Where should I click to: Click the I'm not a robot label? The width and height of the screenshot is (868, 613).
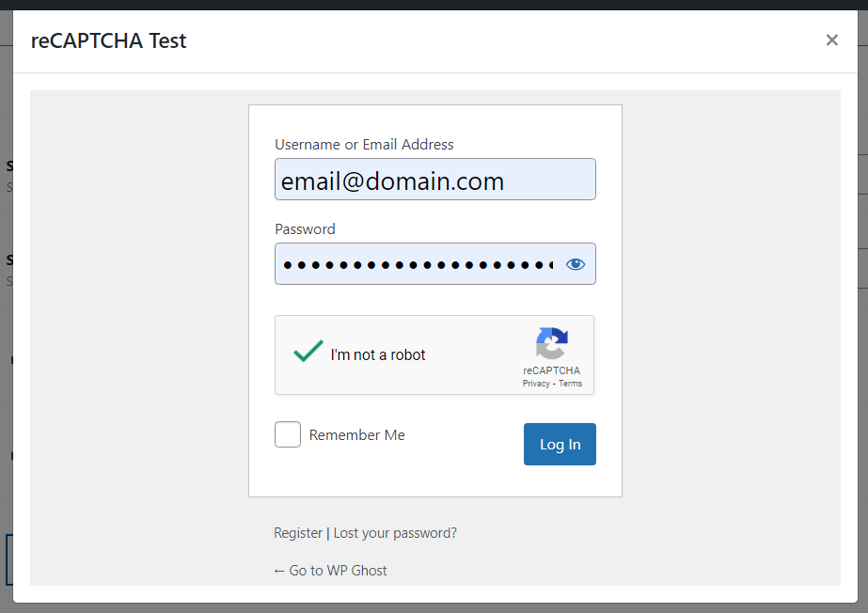pos(378,354)
